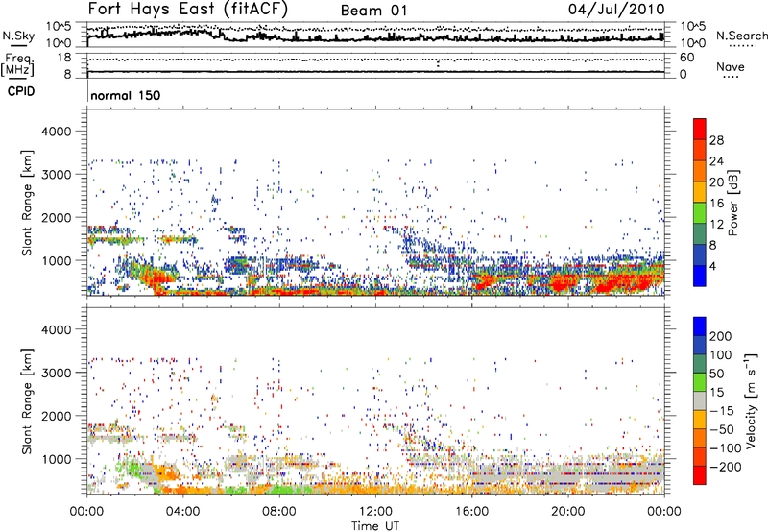Click the power panel 'Slant Range [km]' label
Screen dimensions: 768x532
(27, 203)
